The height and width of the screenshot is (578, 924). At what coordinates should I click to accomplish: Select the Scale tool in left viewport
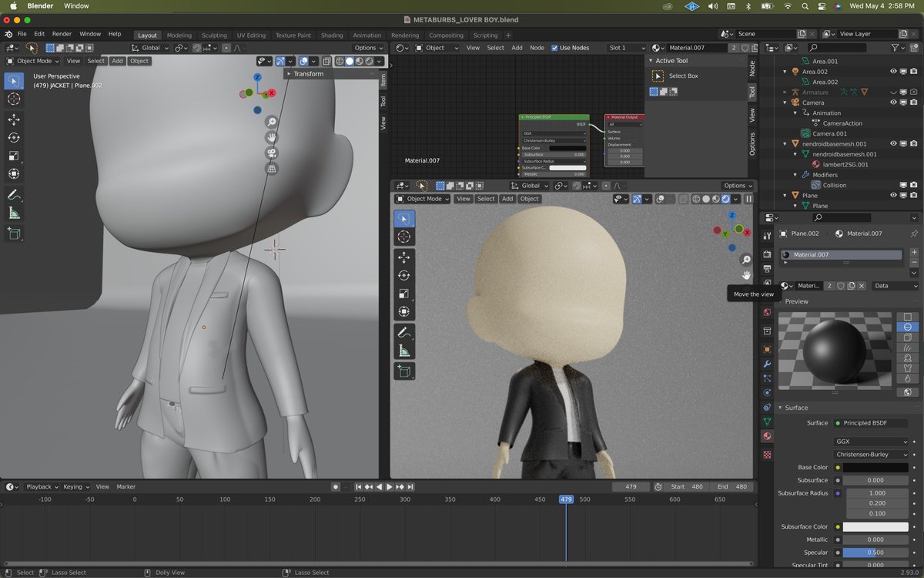pos(14,156)
